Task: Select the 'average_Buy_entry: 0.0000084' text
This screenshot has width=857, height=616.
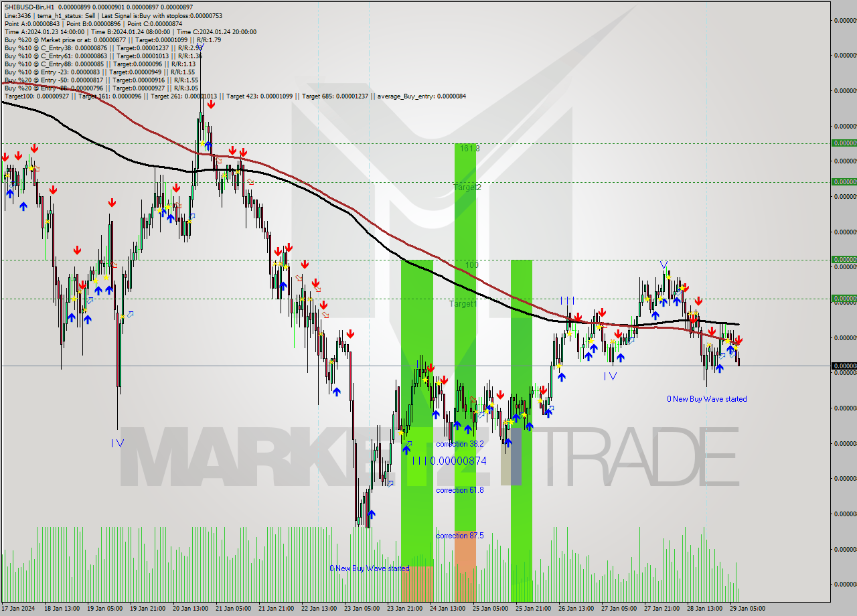Action: (423, 96)
